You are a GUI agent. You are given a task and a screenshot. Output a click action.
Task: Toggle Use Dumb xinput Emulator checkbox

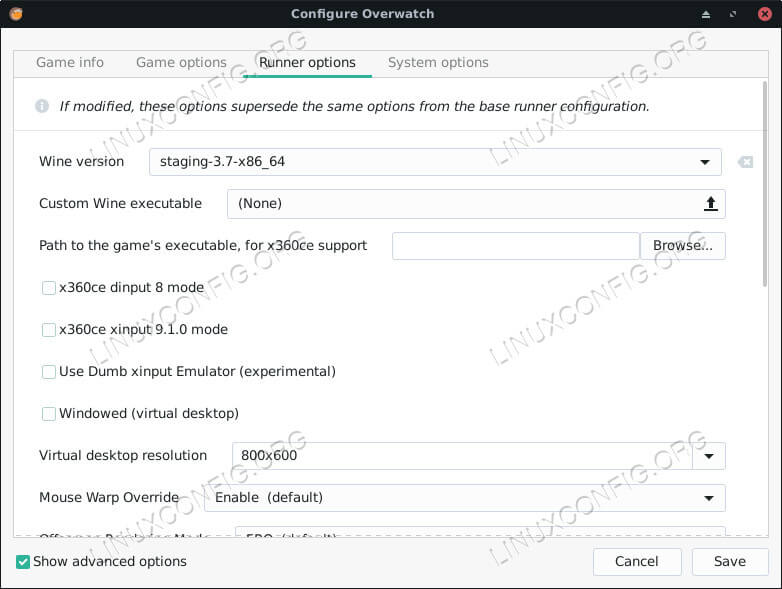point(49,372)
